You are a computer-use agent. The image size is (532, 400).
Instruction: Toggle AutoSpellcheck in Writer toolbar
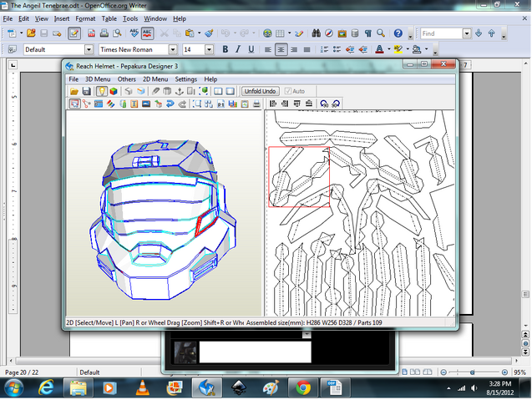point(147,33)
